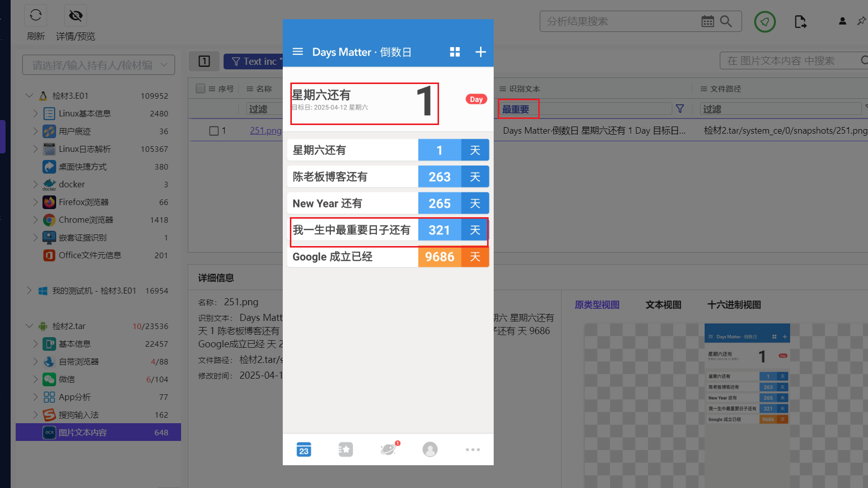Check the checkbox for row 1
The width and height of the screenshot is (868, 488).
pyautogui.click(x=214, y=131)
